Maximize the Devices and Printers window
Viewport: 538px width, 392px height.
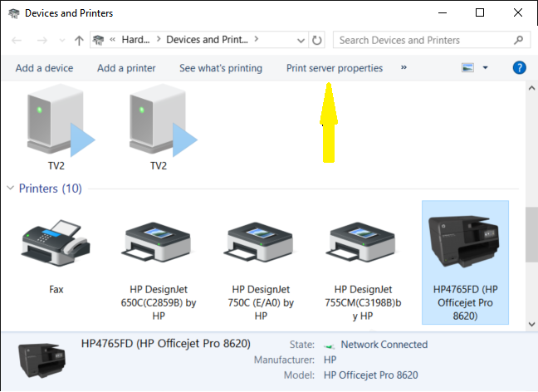tap(480, 12)
